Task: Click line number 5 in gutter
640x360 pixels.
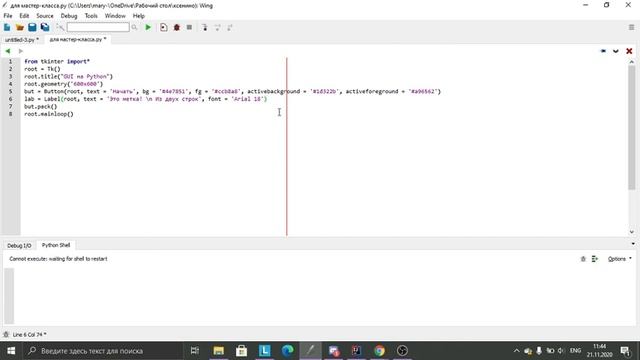Action: coord(11,91)
